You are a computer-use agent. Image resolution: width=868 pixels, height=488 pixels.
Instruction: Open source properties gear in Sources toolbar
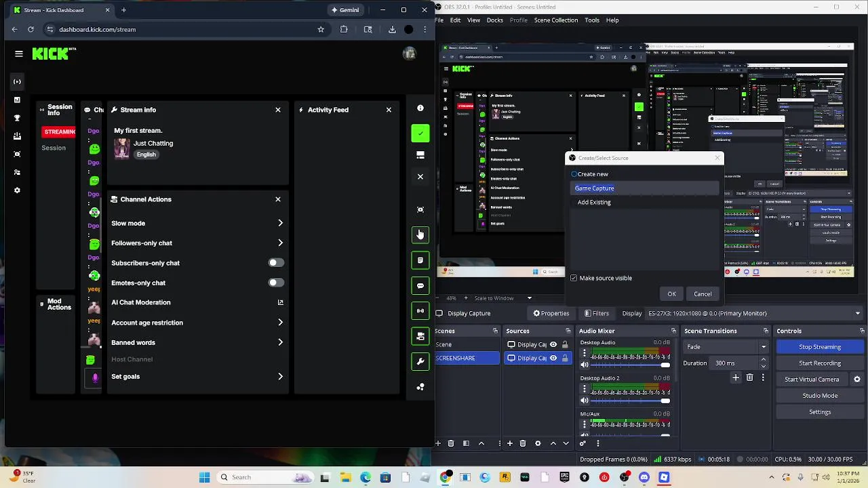tap(538, 443)
